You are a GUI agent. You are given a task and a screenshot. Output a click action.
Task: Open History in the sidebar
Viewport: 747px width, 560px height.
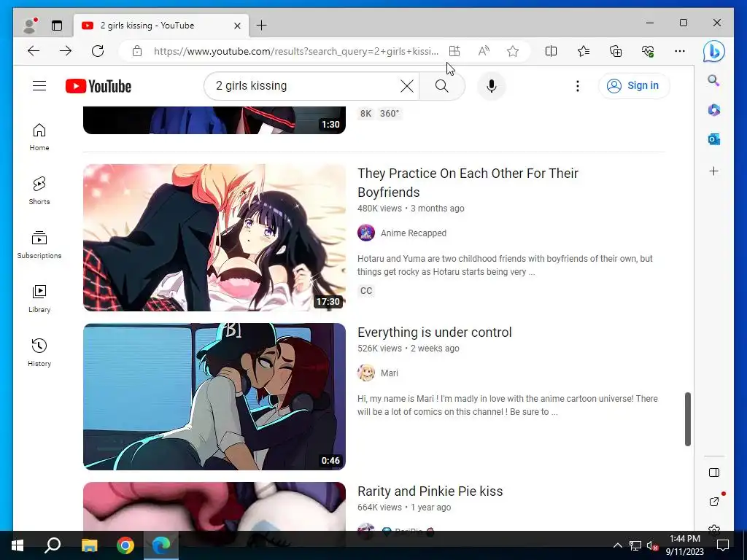[39, 352]
